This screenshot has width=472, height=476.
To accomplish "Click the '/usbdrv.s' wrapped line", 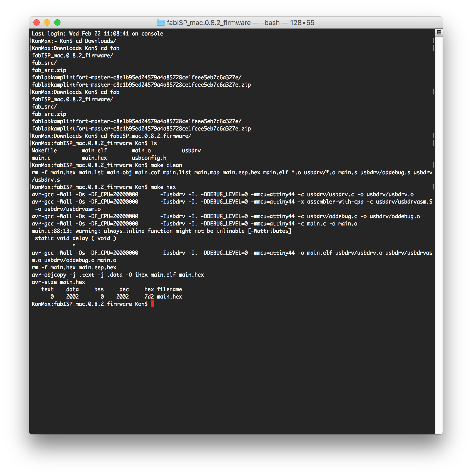I will coord(46,180).
